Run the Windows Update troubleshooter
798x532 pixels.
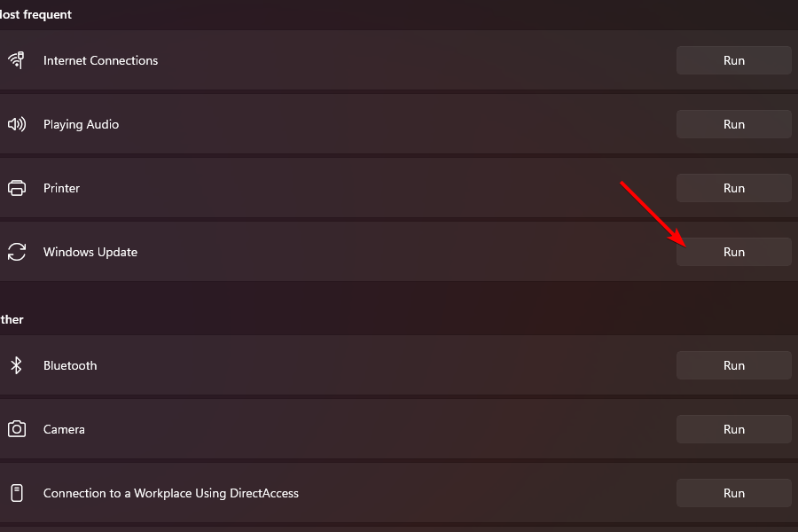(x=733, y=252)
